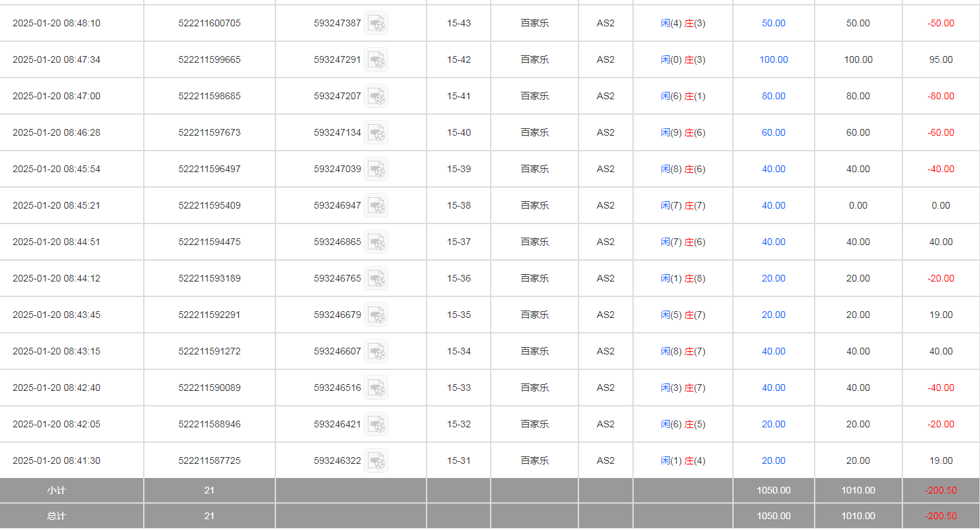Click the blue 60.00 amount in round 15-40

tap(773, 133)
